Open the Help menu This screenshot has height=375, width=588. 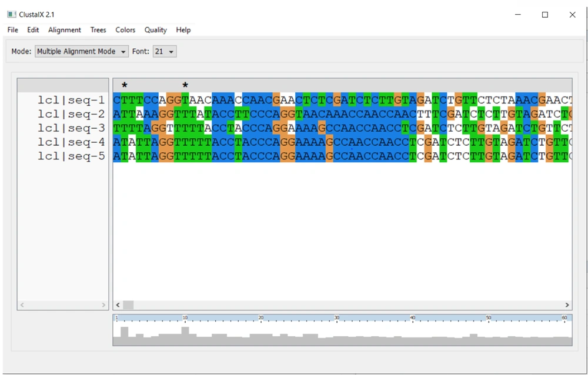click(x=183, y=30)
